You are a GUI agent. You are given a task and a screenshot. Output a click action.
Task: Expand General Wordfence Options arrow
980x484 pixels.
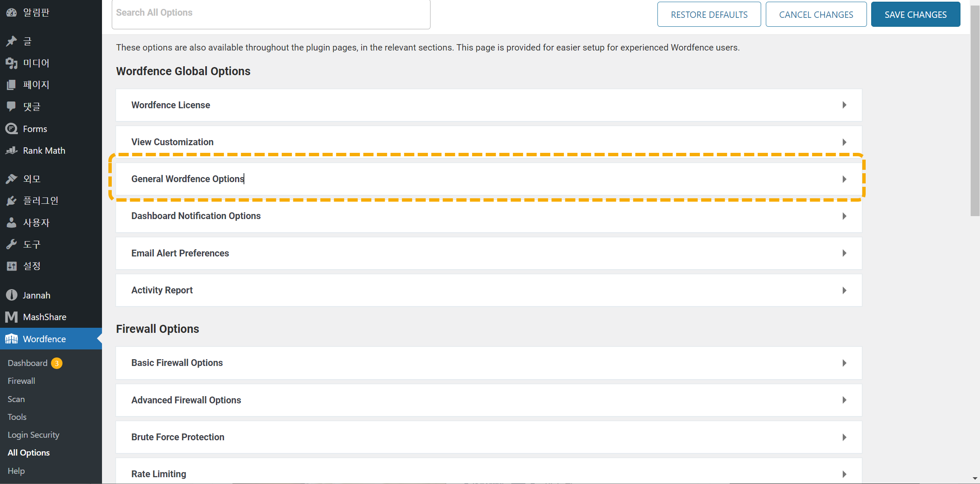tap(844, 179)
